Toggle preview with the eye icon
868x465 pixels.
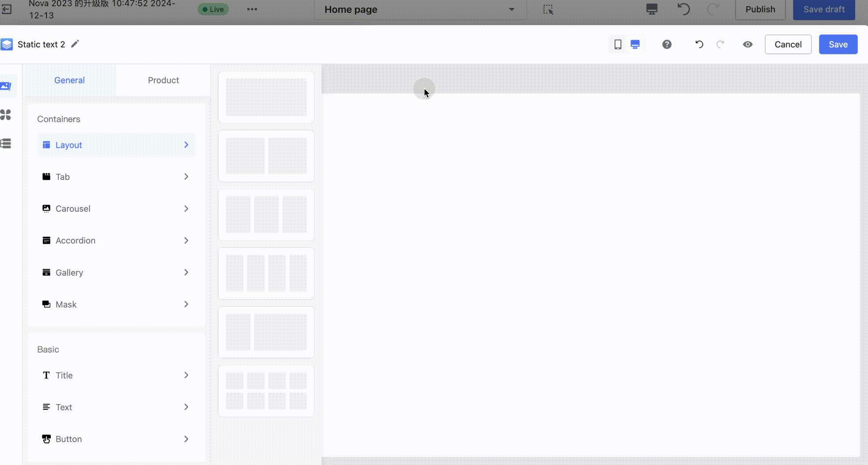747,45
